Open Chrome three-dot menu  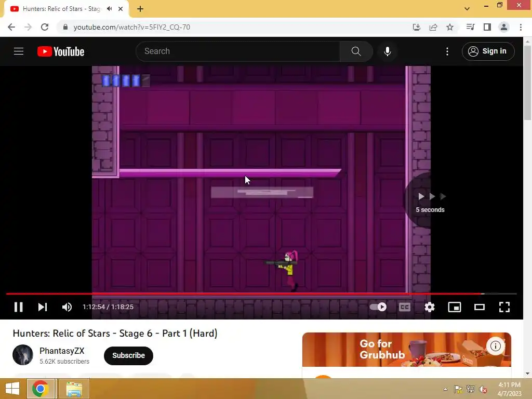click(521, 27)
